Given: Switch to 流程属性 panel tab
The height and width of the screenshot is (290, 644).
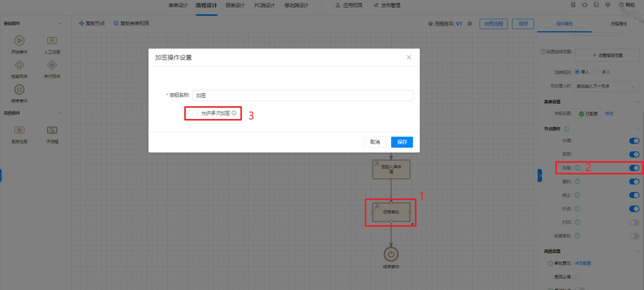Looking at the screenshot, I should click(x=618, y=24).
